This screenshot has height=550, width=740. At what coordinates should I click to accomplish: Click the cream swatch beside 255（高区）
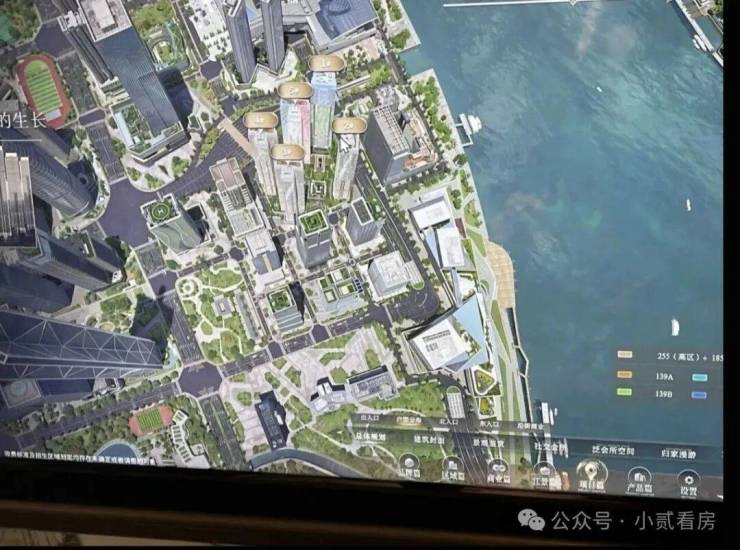[625, 355]
